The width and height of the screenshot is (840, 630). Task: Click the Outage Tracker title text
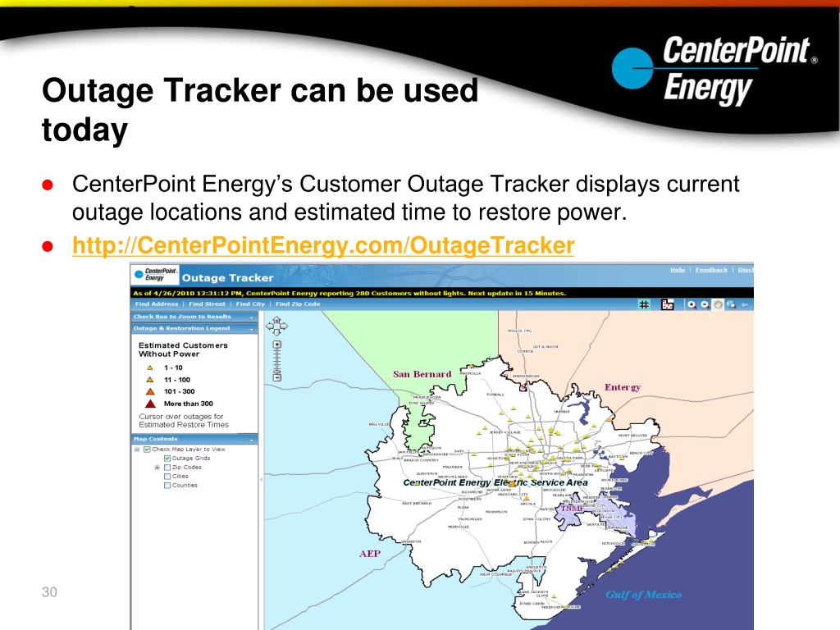[x=228, y=277]
